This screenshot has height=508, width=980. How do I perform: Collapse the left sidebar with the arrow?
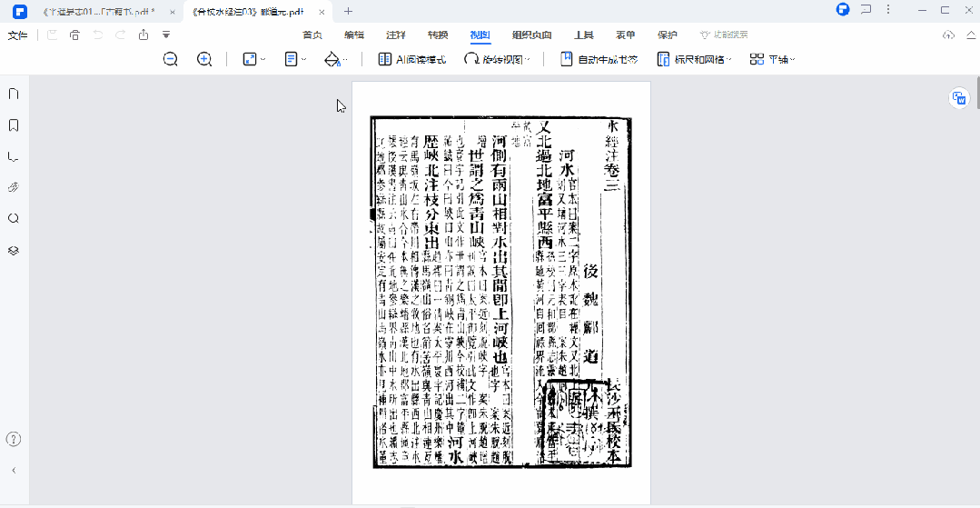(14, 471)
